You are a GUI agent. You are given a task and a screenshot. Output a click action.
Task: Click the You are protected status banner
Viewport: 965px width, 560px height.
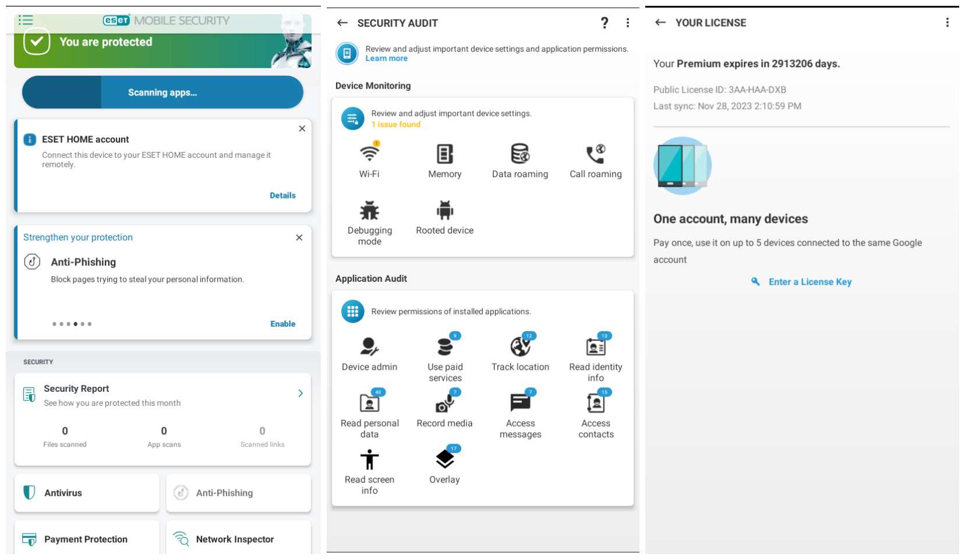click(x=162, y=41)
